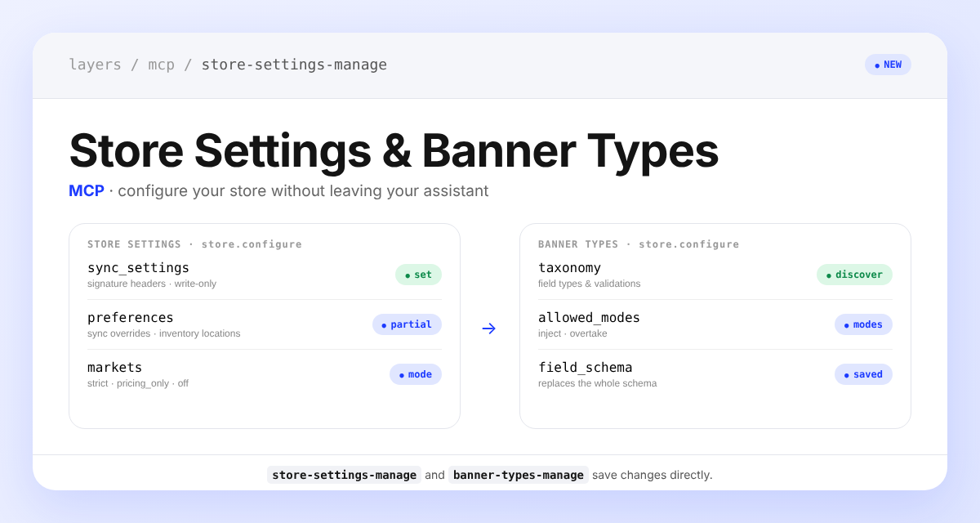Click the banner-types-manage code chip in footer
The image size is (980, 523).
[x=519, y=475]
